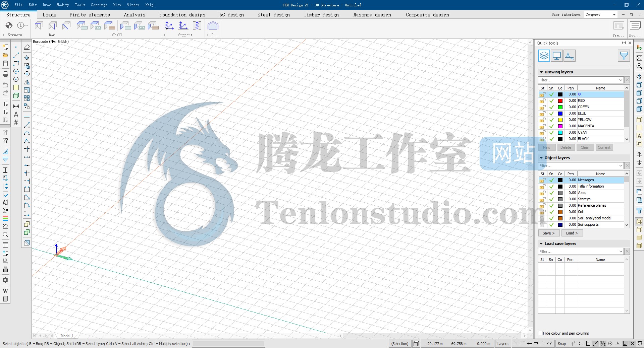Toggle visibility checkmark of GREEN drawing layer

click(x=551, y=107)
